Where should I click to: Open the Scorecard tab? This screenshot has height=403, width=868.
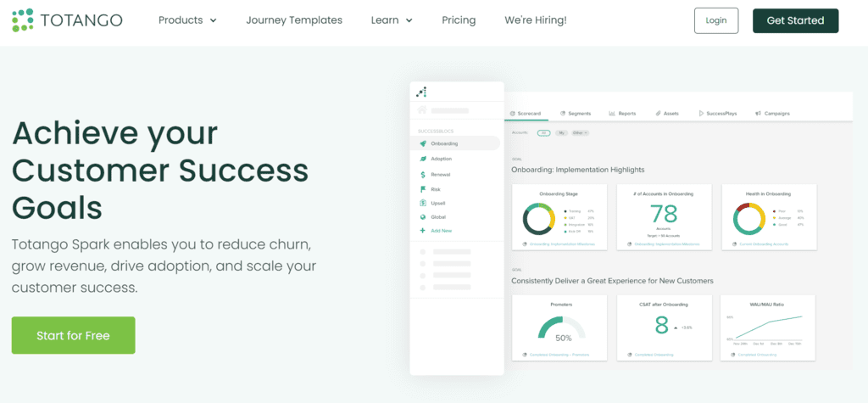(526, 113)
